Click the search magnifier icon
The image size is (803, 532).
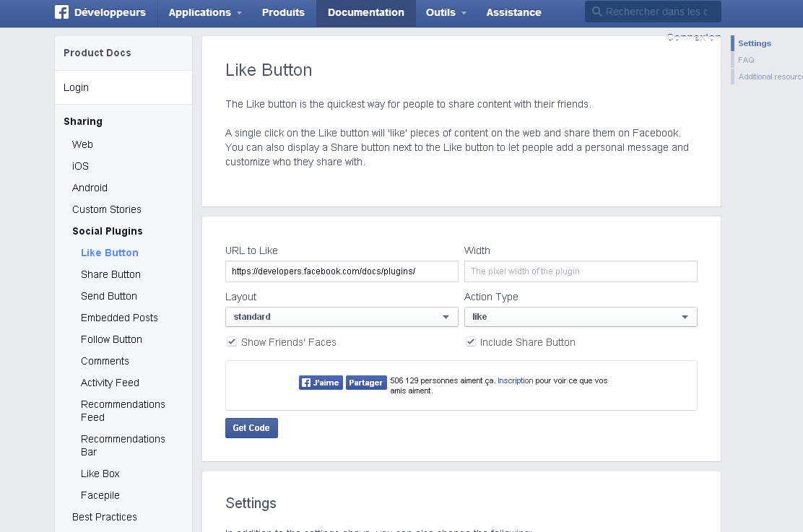pos(596,12)
